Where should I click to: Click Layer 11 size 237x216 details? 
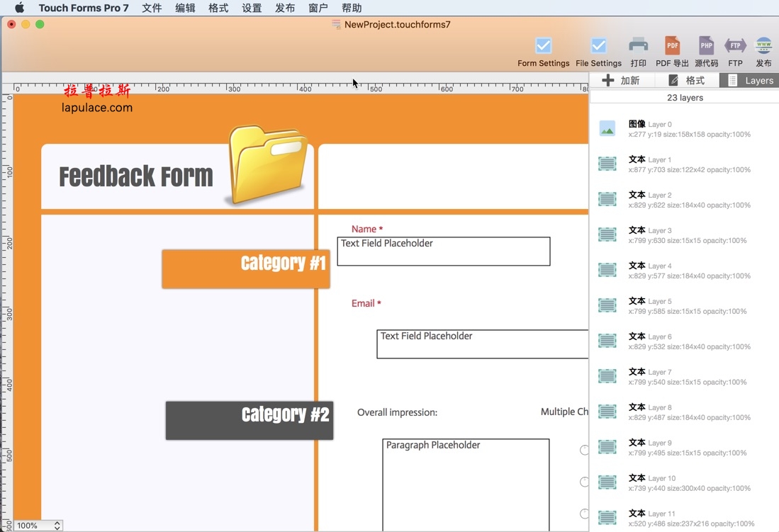(x=691, y=523)
